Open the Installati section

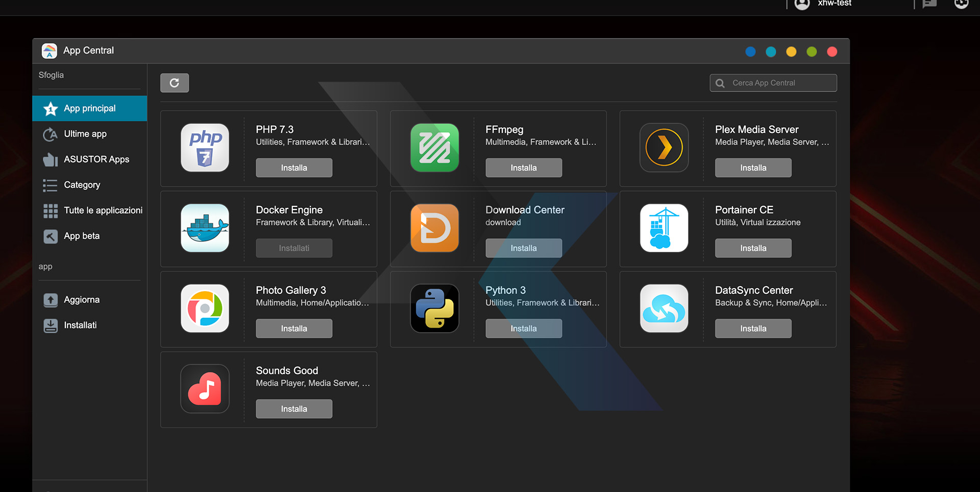coord(80,325)
